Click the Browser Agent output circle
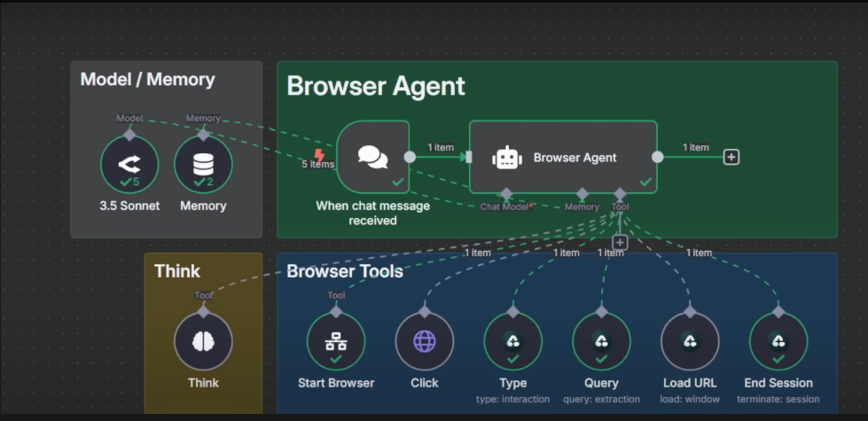868x421 pixels. [x=657, y=157]
